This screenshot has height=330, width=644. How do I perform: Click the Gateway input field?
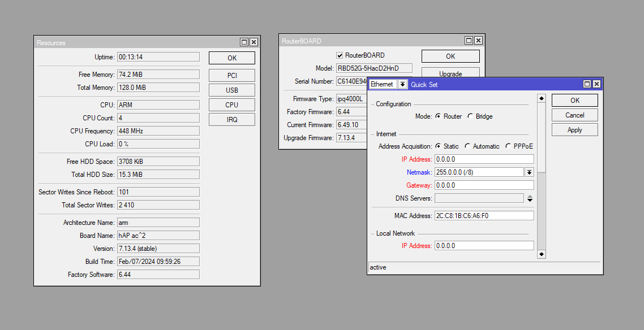[484, 185]
